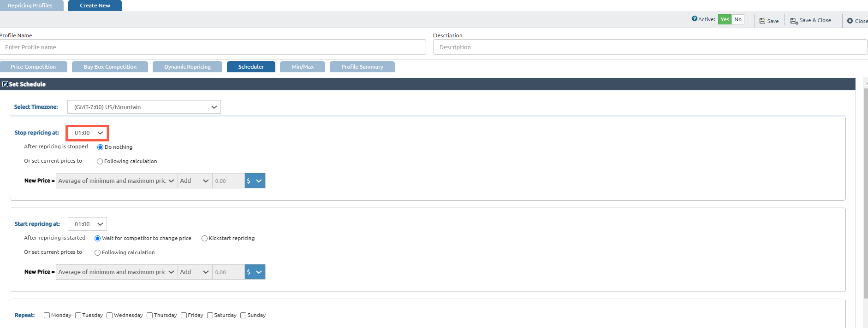The image size is (868, 328).
Task: Open the Stop repricing at time dropdown
Action: coord(88,133)
